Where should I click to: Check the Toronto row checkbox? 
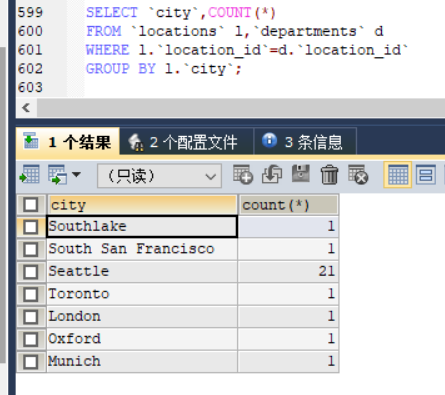coord(31,294)
